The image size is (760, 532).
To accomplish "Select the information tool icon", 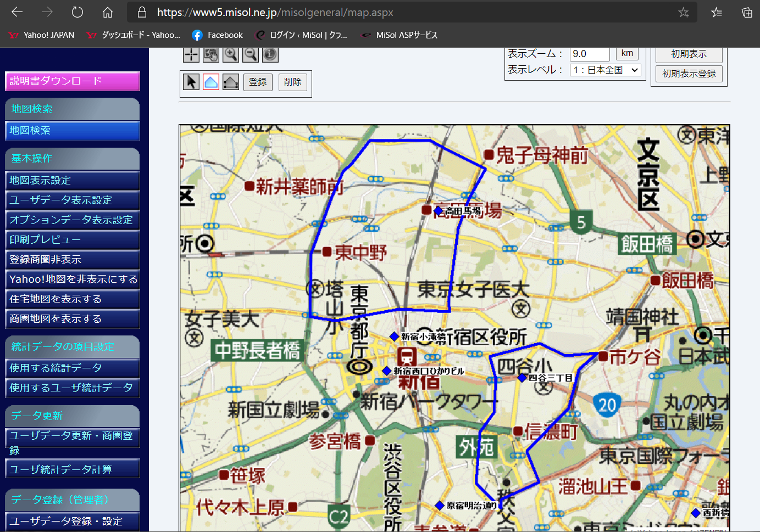I will pyautogui.click(x=270, y=54).
